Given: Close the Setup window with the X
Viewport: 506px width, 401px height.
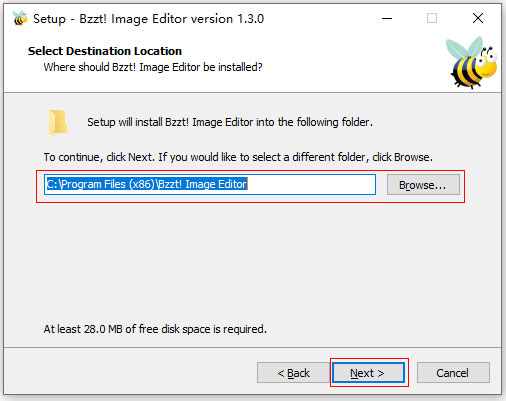Looking at the screenshot, I should click(x=478, y=18).
